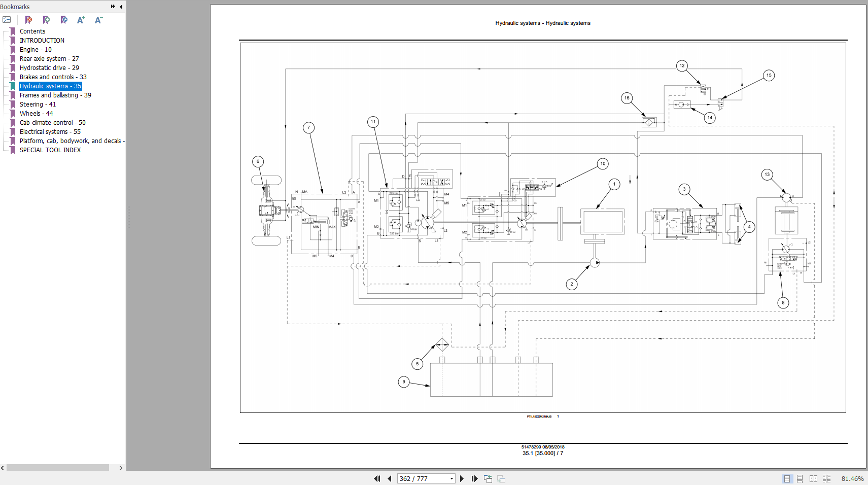Enable continuous scrolling page view
868x485 pixels.
point(801,478)
